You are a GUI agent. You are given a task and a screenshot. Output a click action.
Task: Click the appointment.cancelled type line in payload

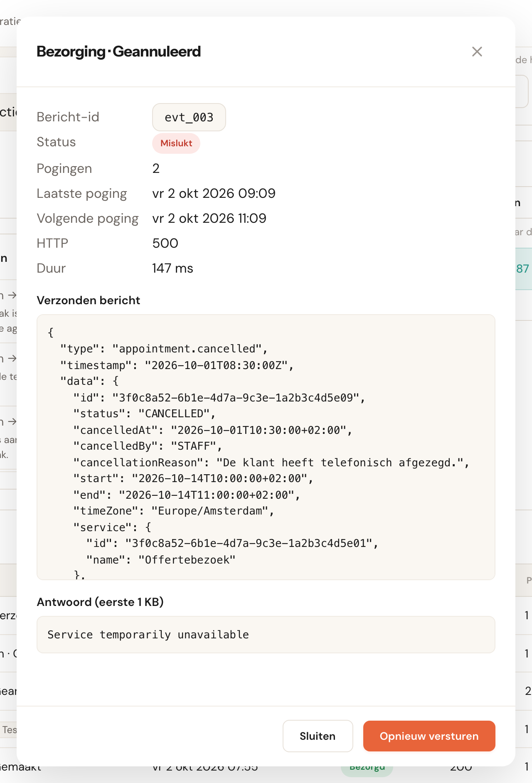[x=164, y=349]
